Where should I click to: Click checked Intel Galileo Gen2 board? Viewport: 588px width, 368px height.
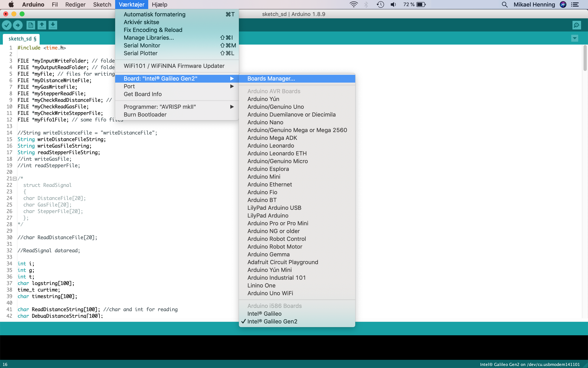point(297,322)
